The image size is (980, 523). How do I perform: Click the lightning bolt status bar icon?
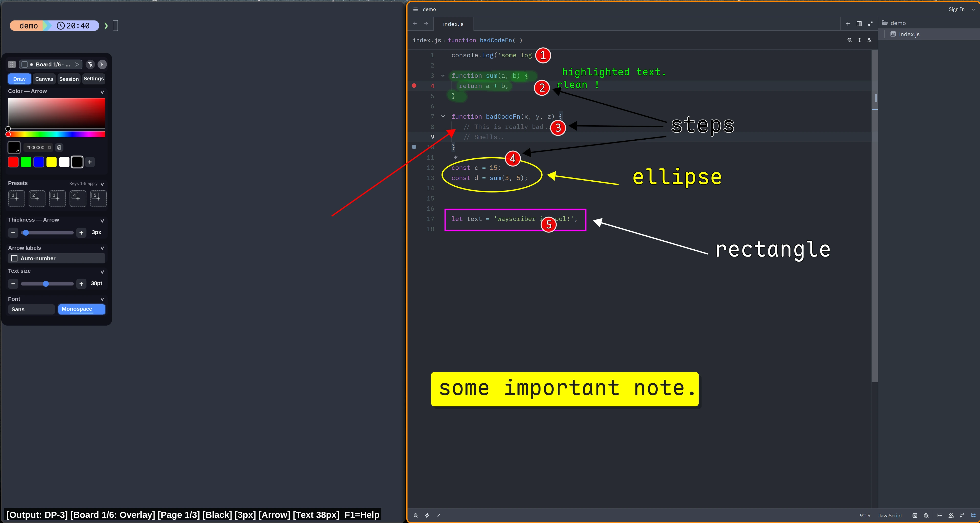(x=427, y=515)
